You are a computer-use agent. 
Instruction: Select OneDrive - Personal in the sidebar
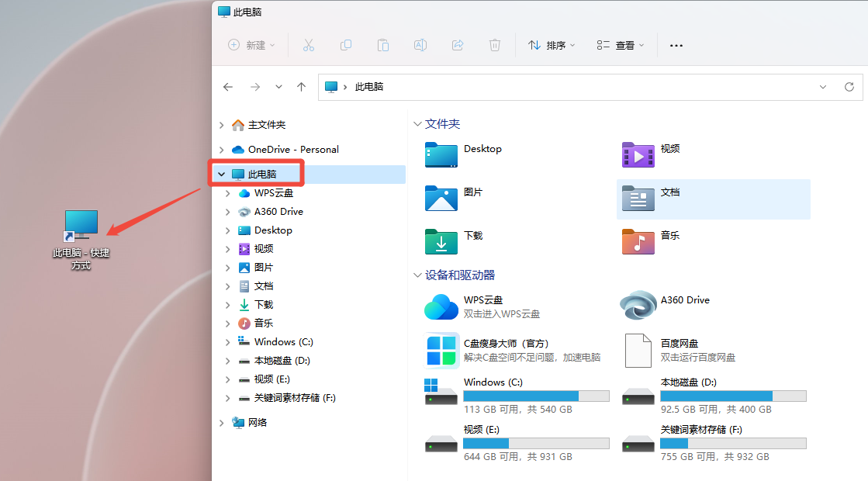pyautogui.click(x=293, y=150)
